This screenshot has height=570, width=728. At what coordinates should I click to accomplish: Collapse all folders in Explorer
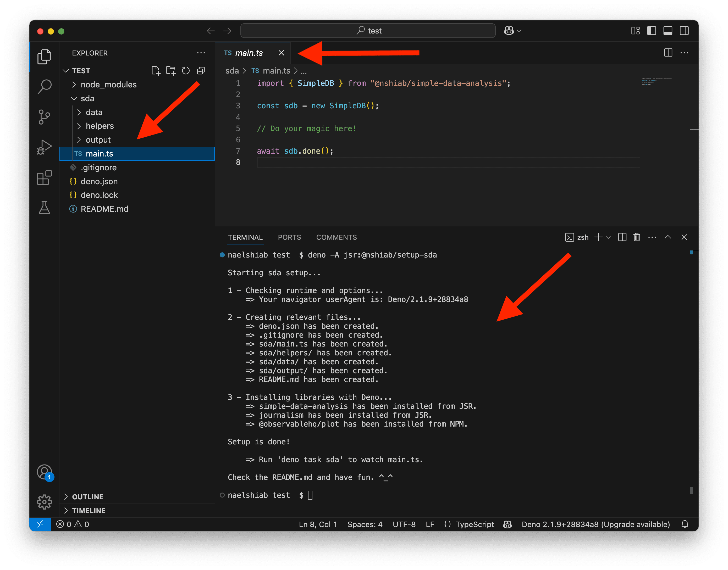(x=201, y=71)
